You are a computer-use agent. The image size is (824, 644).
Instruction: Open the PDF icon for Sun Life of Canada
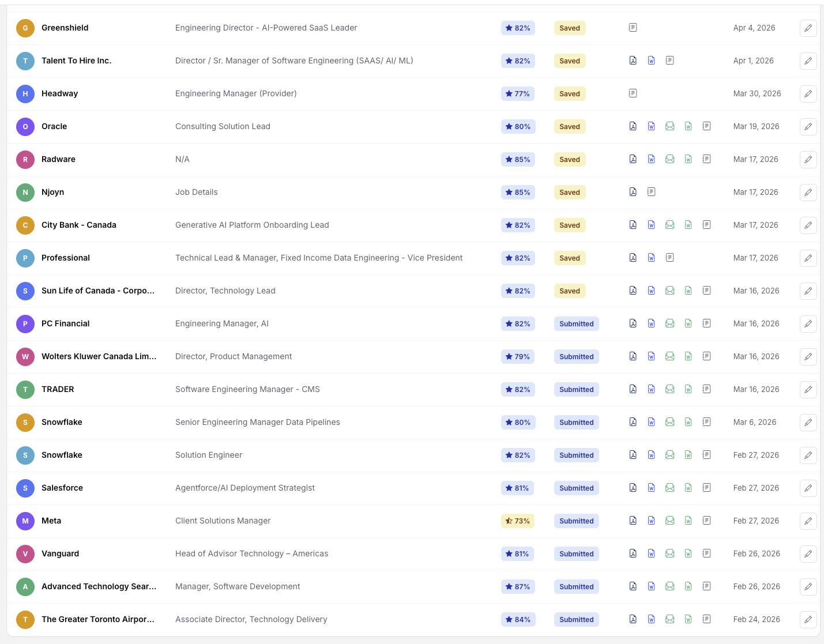point(633,291)
